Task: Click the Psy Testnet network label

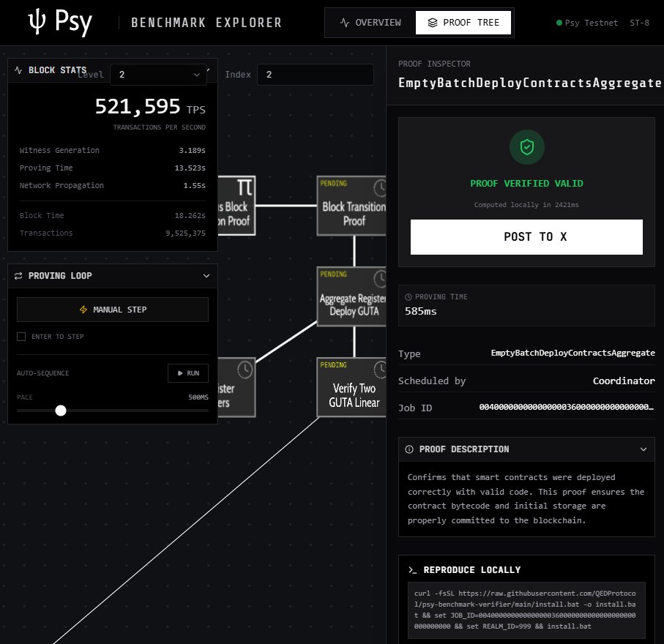Action: [x=592, y=23]
